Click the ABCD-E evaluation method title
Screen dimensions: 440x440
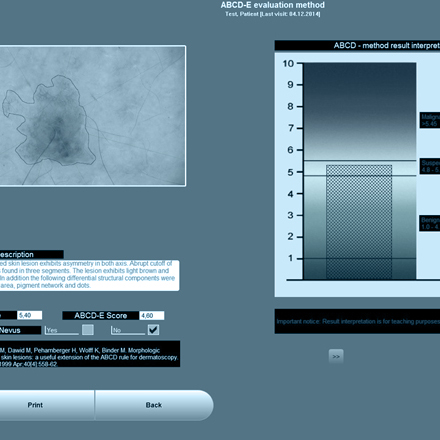click(273, 5)
